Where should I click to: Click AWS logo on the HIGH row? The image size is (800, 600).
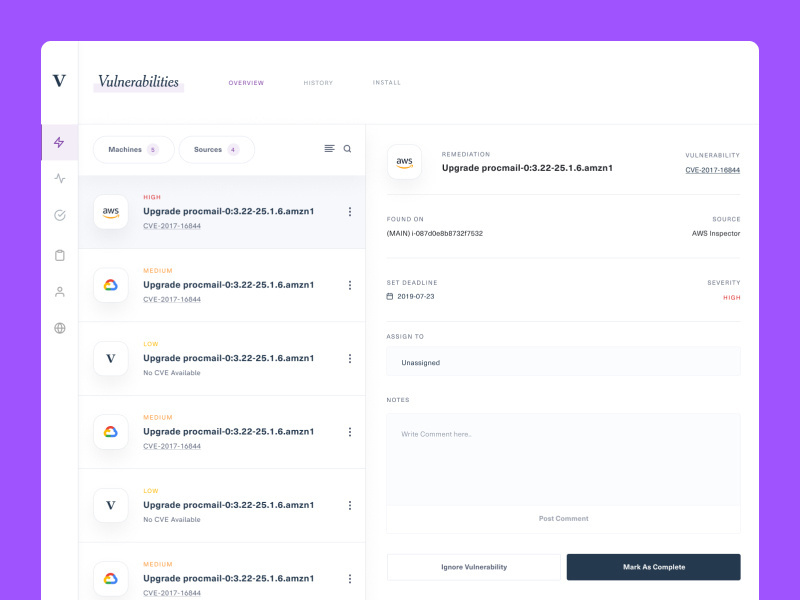(111, 212)
